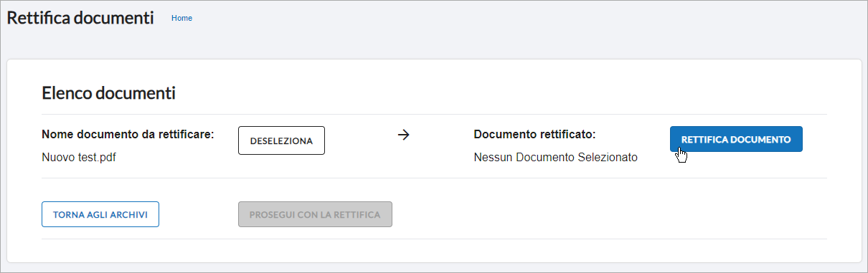Image resolution: width=868 pixels, height=273 pixels.
Task: Click the separator line under Elenco documenti
Action: click(x=434, y=114)
